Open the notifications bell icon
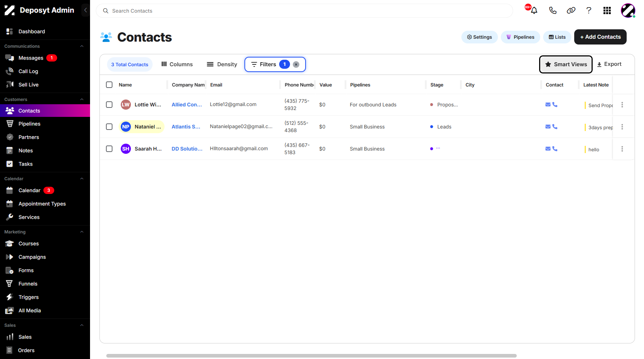The width and height of the screenshot is (644, 359). (534, 10)
